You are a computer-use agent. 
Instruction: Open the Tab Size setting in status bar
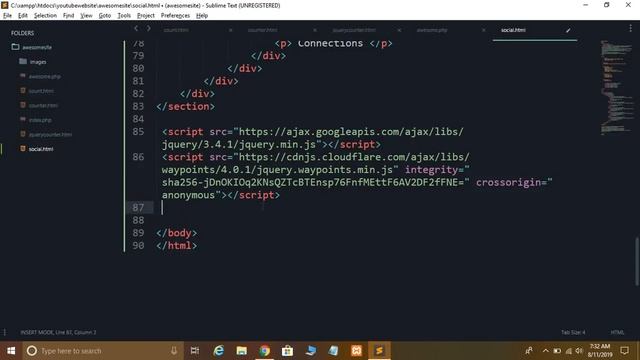573,332
